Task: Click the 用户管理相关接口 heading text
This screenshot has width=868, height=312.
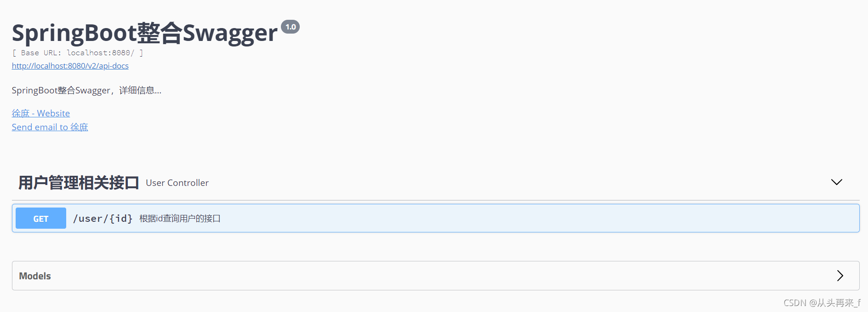Action: click(x=78, y=182)
